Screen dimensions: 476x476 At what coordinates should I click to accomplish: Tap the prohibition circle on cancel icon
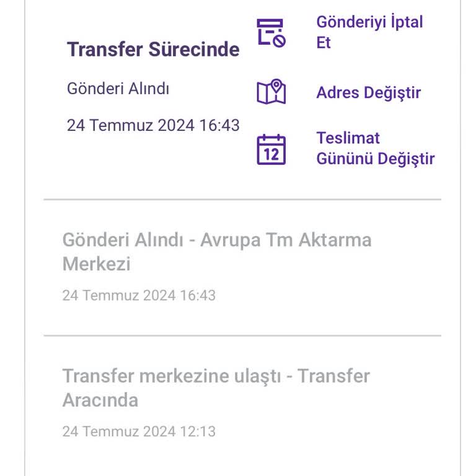click(280, 41)
